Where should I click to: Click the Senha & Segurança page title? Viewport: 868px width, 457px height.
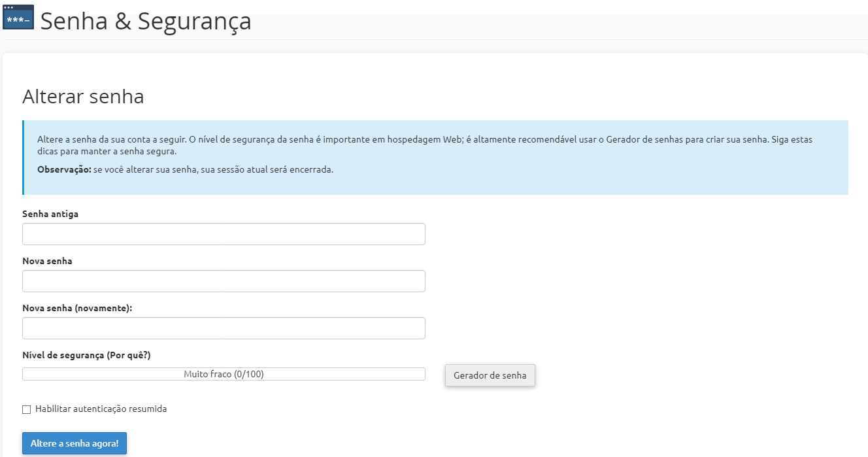(146, 21)
